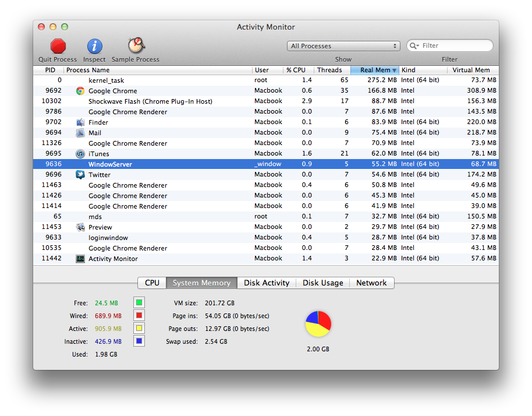Switch to the Disk Usage tab
532x416 pixels.
[x=322, y=283]
